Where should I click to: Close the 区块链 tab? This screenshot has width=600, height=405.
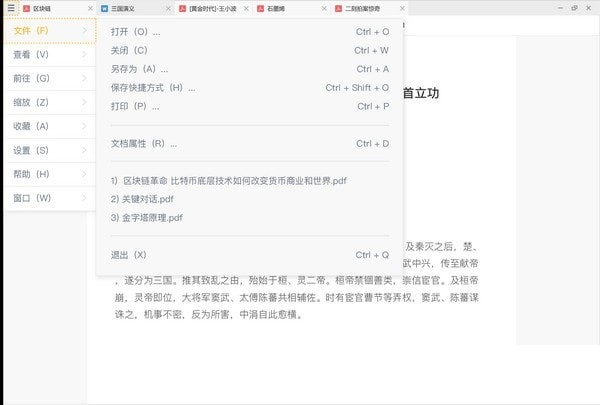90,8
